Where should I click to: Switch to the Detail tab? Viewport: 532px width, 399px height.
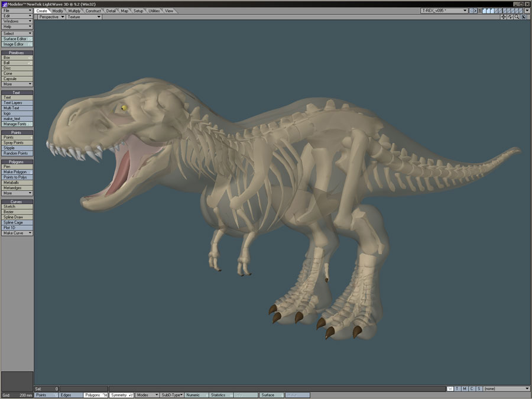click(x=111, y=11)
